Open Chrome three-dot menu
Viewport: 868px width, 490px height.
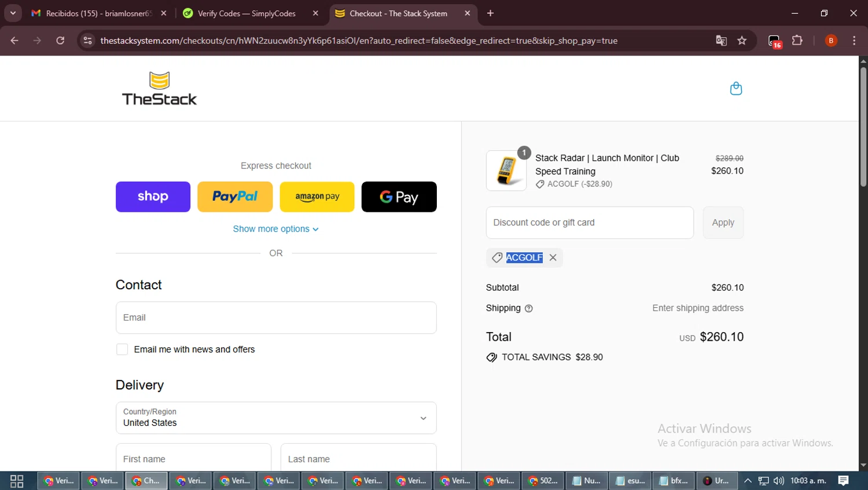coord(854,40)
